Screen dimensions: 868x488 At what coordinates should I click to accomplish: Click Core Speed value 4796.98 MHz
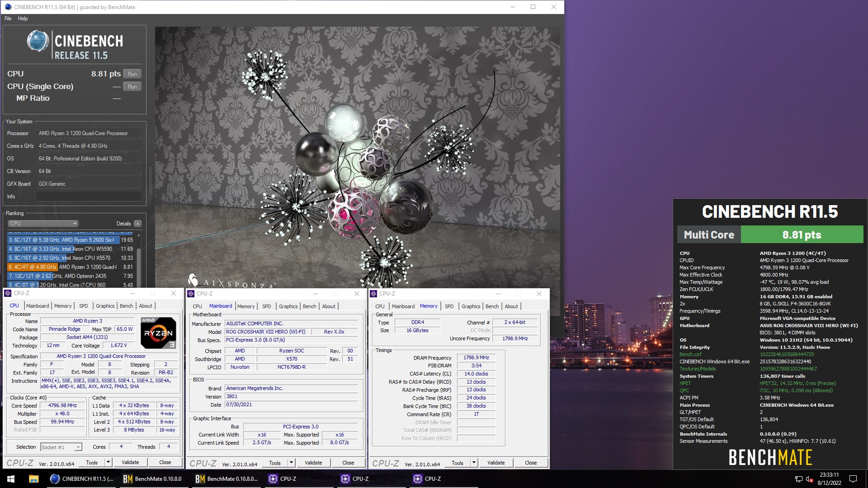[62, 406]
